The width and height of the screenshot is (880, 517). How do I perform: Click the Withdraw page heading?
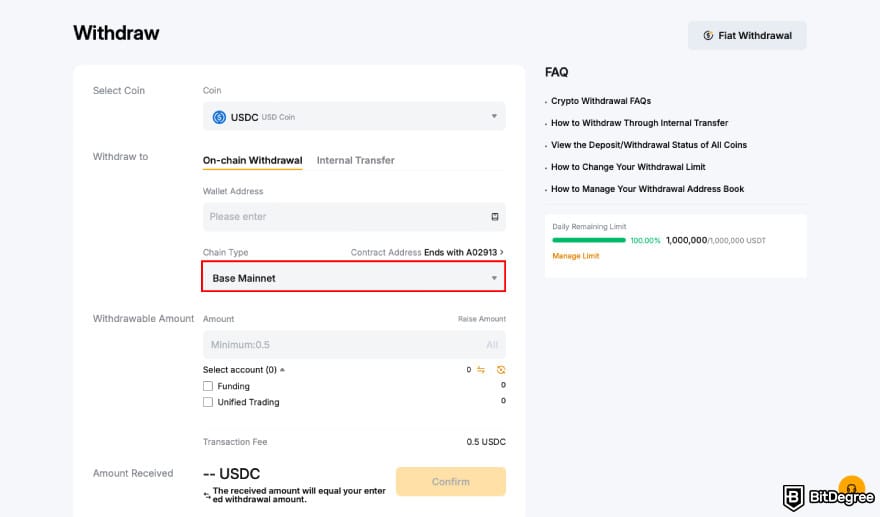tap(116, 33)
